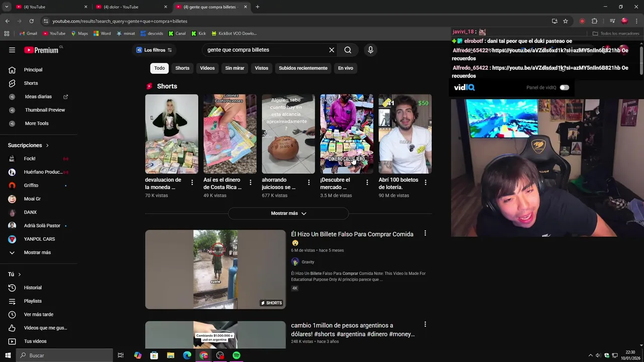
Task: Open options menu for ahorrando juiciosos short
Action: [x=309, y=183]
